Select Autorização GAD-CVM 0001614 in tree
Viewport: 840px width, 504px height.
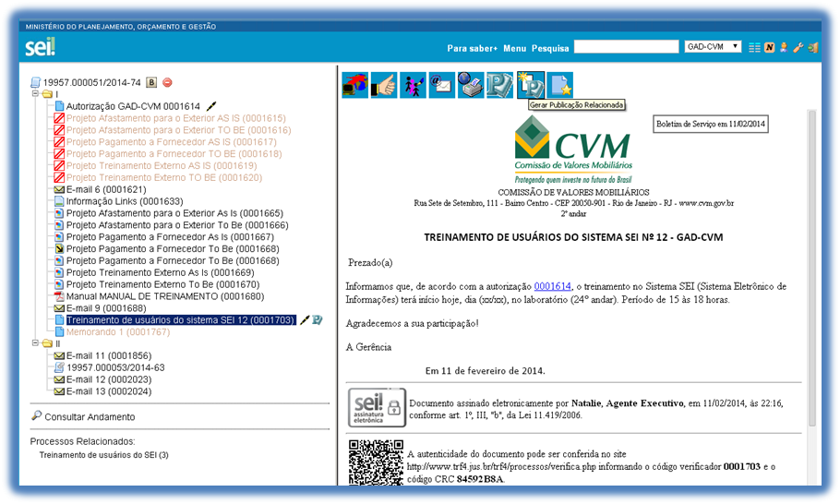pos(133,106)
